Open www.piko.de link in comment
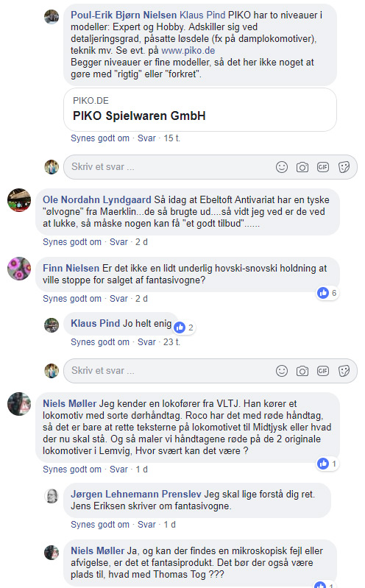 click(x=188, y=50)
